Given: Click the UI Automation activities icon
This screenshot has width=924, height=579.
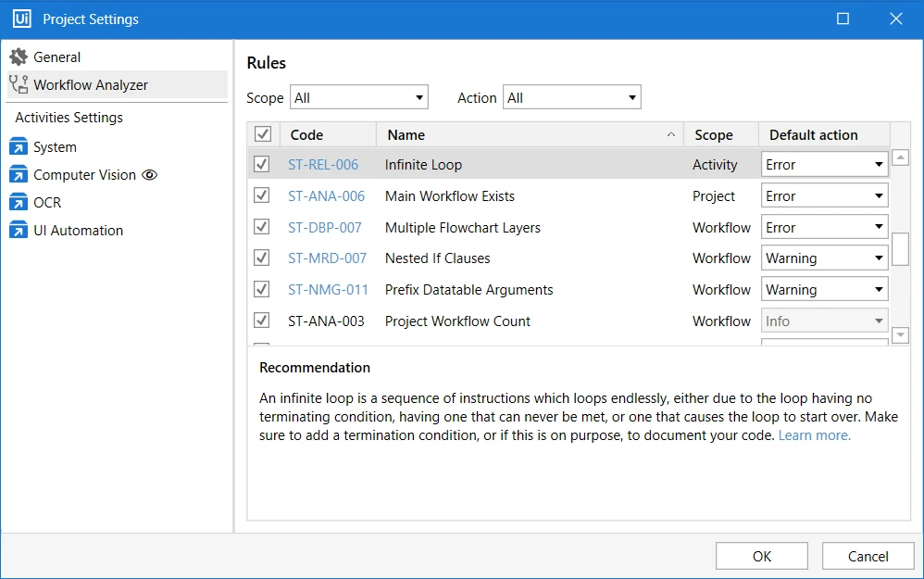Looking at the screenshot, I should click(19, 230).
